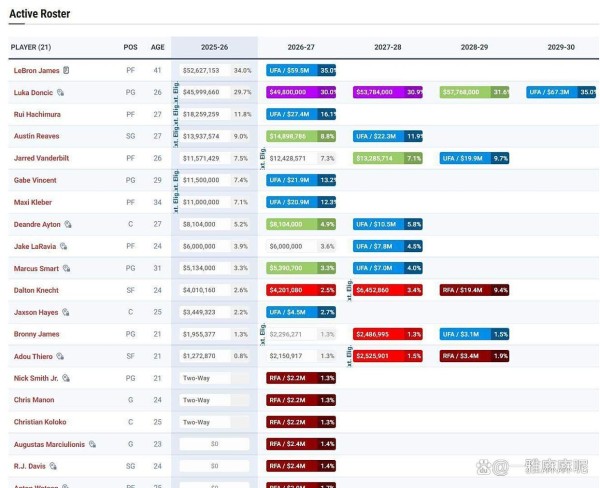Click the icon next to Luka Doncic
Screen dimensions: 600x488
tap(61, 93)
